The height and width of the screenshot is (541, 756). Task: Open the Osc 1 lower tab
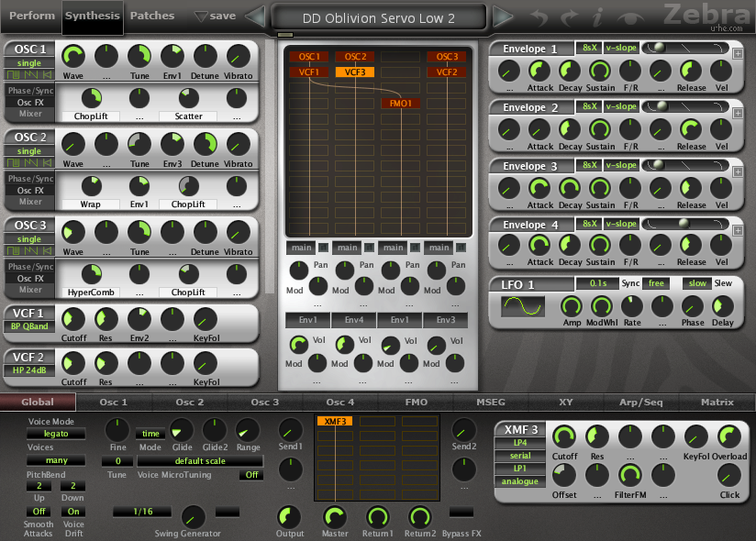coord(113,402)
